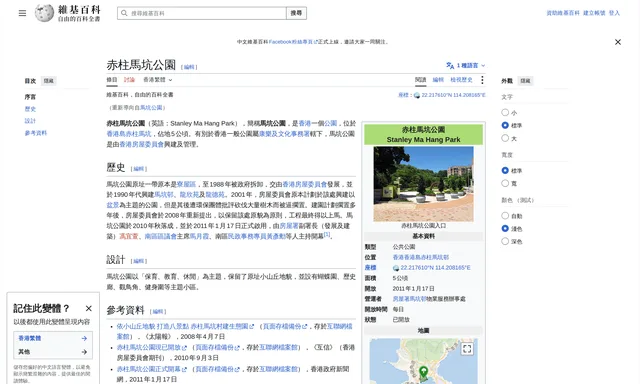Image resolution: width=640 pixels, height=384 pixels.
Task: Click edit link beside article title
Action: coord(189,67)
